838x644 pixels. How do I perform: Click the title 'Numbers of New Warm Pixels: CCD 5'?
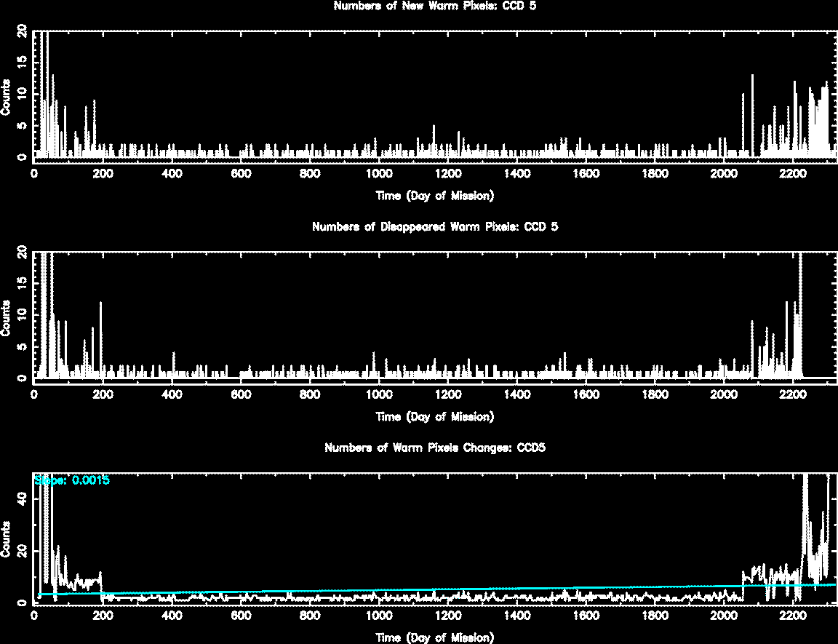click(434, 6)
